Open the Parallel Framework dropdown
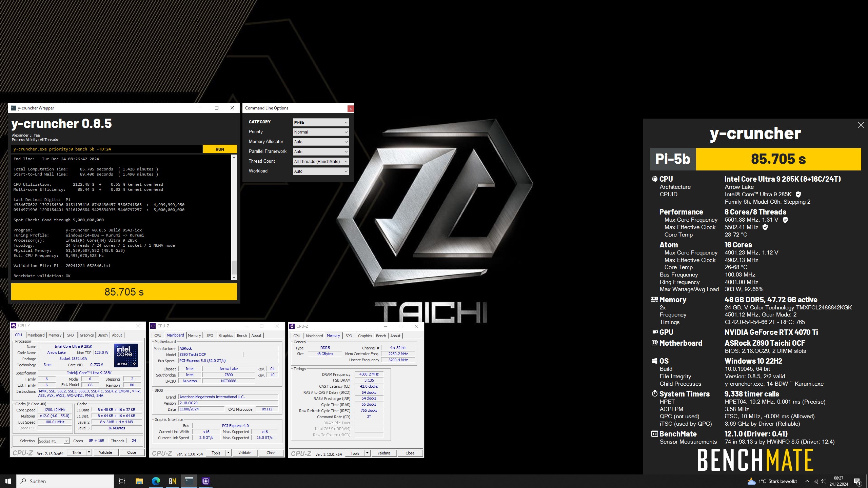Screen dimensions: 868x488 point(321,152)
